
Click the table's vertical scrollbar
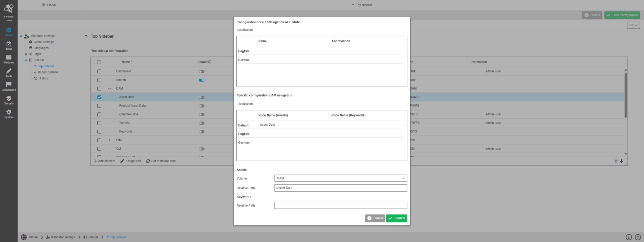point(625,95)
